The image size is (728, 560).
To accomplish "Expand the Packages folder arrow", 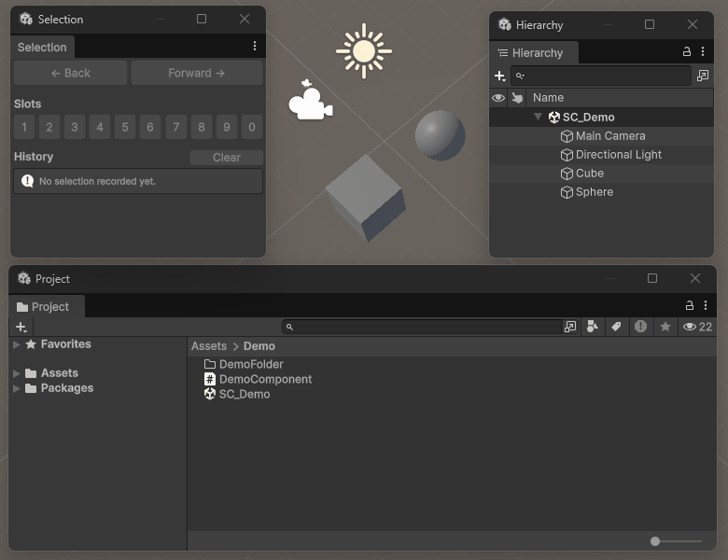I will (x=16, y=388).
